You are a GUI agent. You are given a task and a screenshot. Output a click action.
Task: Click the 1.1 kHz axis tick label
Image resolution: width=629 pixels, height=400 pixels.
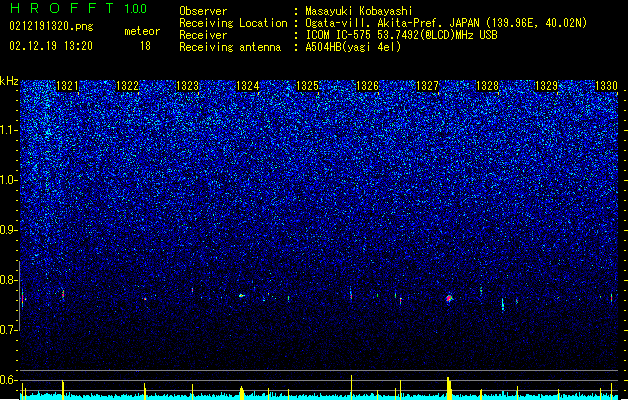pyautogui.click(x=9, y=130)
